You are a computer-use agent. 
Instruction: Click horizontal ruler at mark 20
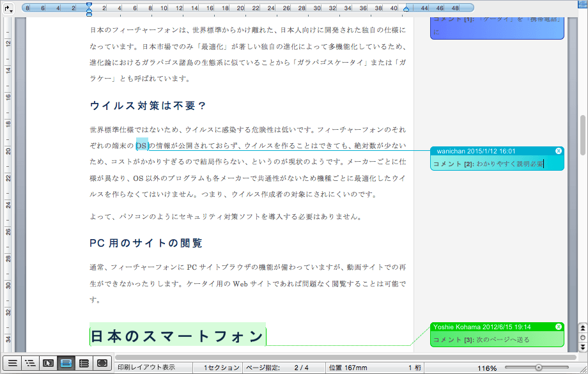tap(240, 8)
